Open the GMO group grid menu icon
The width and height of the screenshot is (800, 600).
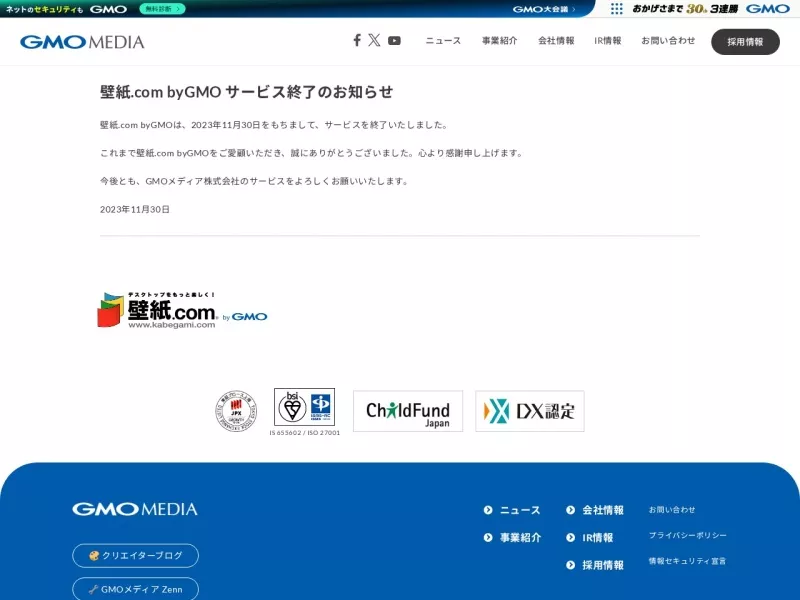(x=616, y=9)
